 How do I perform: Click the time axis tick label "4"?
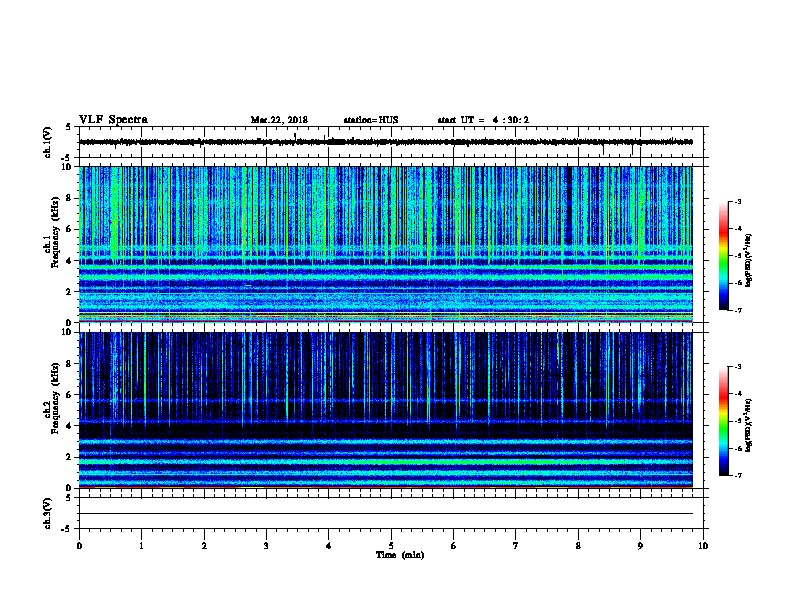329,546
